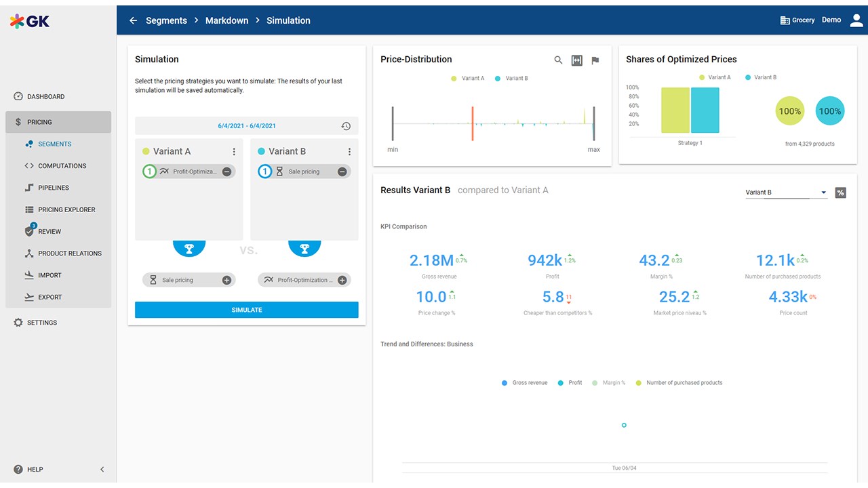The width and height of the screenshot is (868, 488).
Task: Click the back arrow in header
Action: point(134,20)
